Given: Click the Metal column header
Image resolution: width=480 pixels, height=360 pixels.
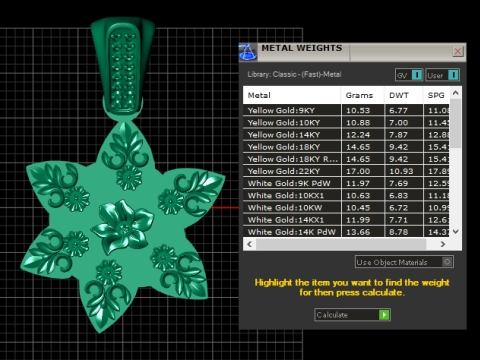Looking at the screenshot, I should [x=292, y=95].
